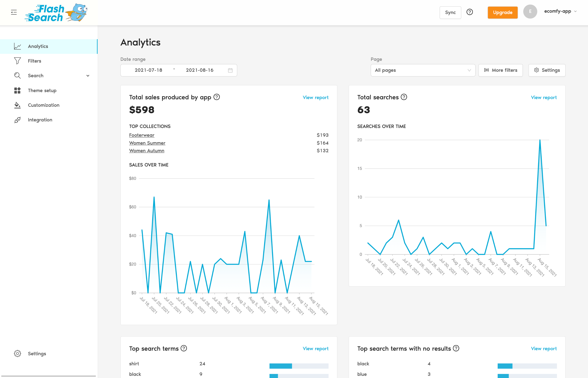
Task: Click the help question mark in header
Action: tap(469, 12)
